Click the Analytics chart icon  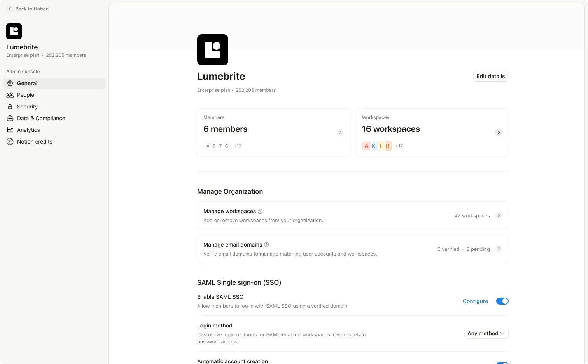coord(10,130)
